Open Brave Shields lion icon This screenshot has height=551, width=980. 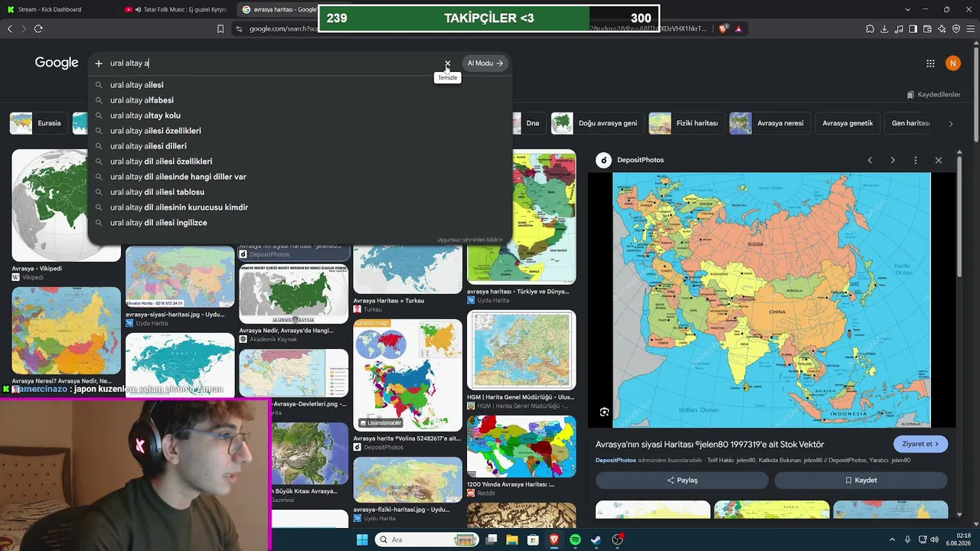[724, 29]
